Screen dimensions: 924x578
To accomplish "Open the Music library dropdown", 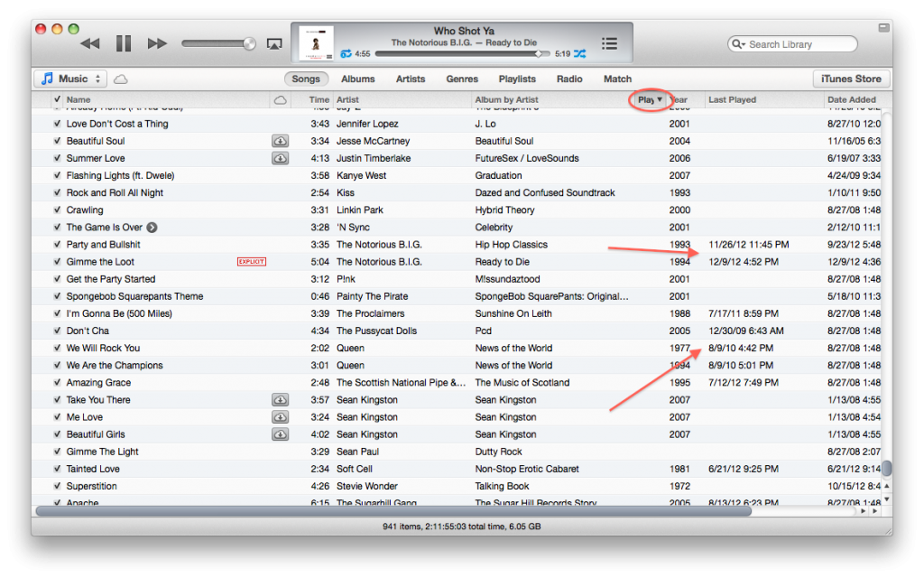I will tap(70, 79).
